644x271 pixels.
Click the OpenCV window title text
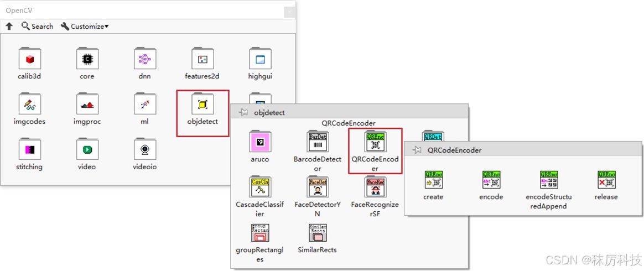(19, 11)
